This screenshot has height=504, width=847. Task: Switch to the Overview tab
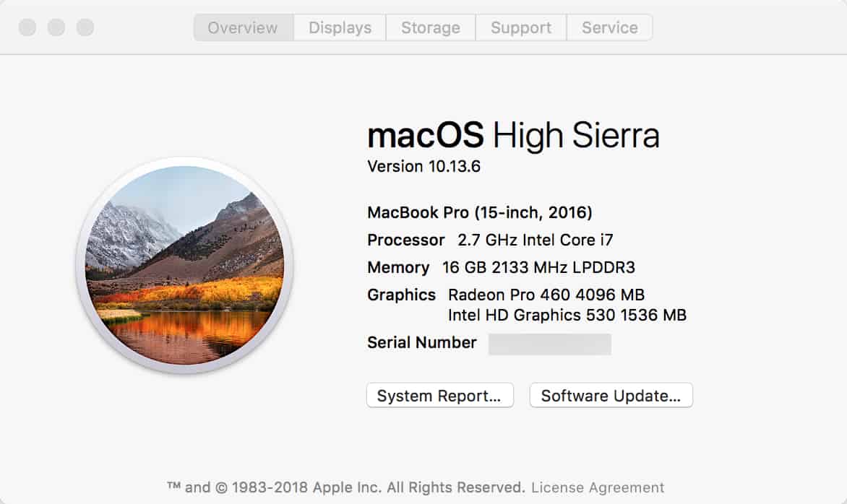tap(244, 27)
